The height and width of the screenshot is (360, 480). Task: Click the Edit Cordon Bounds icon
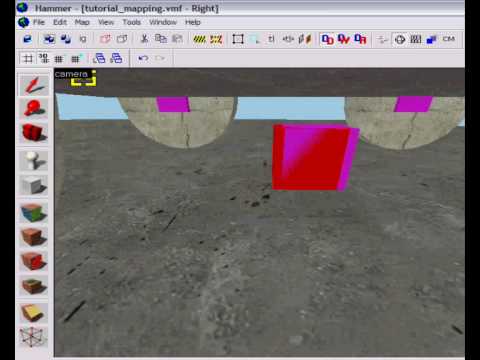coord(216,39)
